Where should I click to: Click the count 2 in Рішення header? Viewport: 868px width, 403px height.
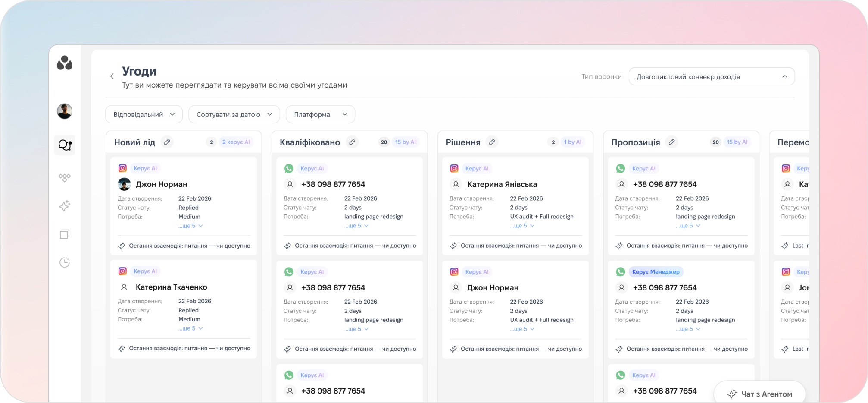click(x=553, y=142)
